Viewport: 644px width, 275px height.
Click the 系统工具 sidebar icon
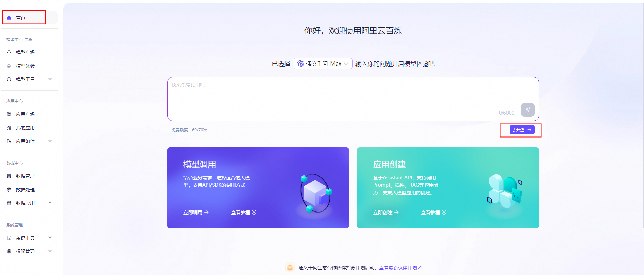9,238
